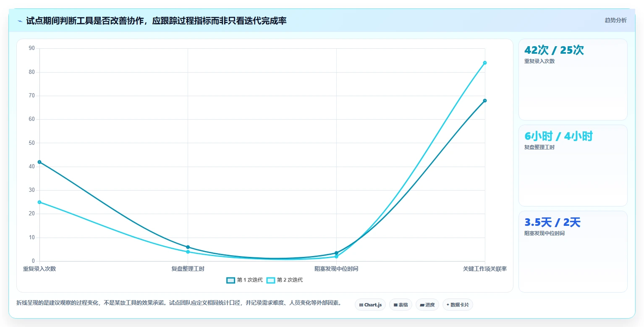Click the 6小时 / 4小时 card value

558,136
